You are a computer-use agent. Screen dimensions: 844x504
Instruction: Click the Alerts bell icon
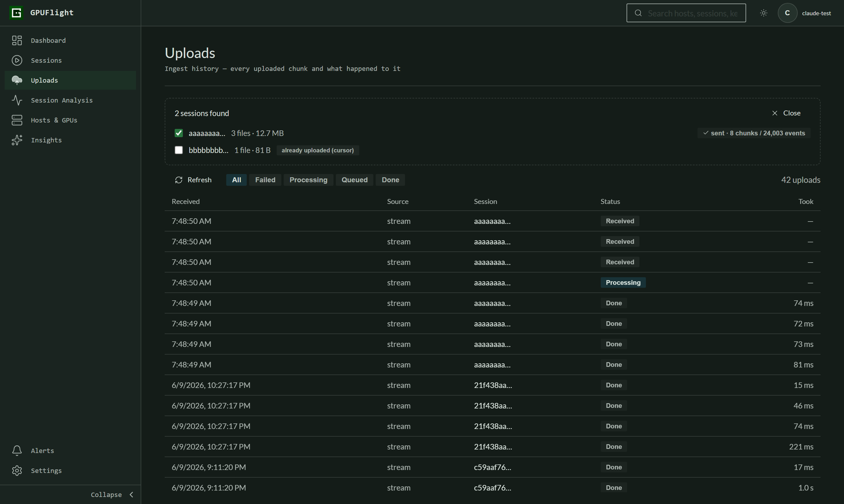pyautogui.click(x=17, y=451)
